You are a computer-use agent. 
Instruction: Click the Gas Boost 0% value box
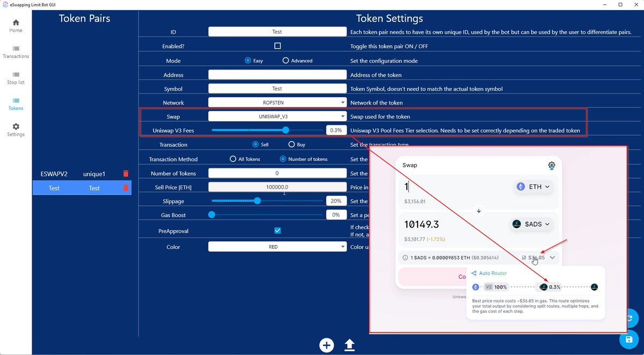(336, 215)
